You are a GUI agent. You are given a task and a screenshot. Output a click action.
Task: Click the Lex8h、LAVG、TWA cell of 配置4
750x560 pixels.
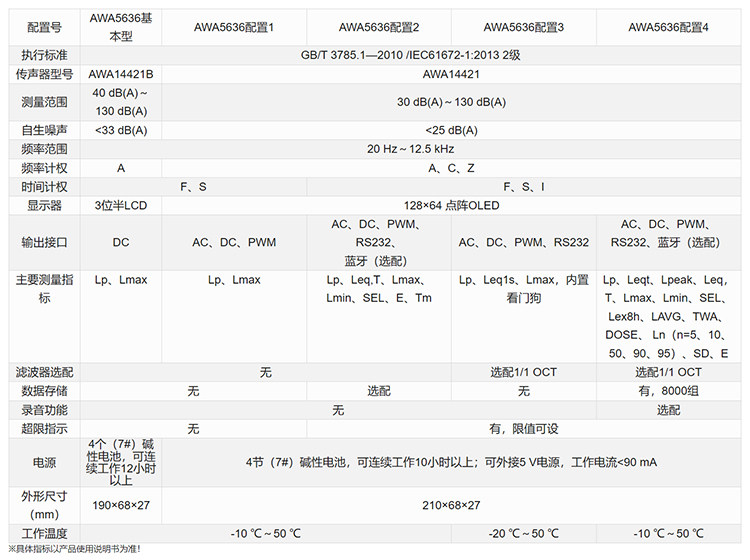(x=669, y=317)
